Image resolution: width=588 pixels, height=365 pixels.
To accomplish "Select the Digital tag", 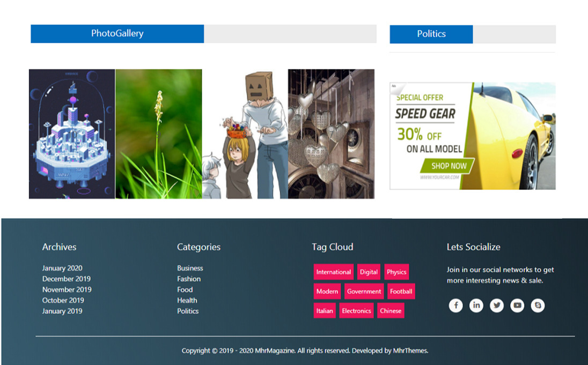I will pyautogui.click(x=369, y=272).
